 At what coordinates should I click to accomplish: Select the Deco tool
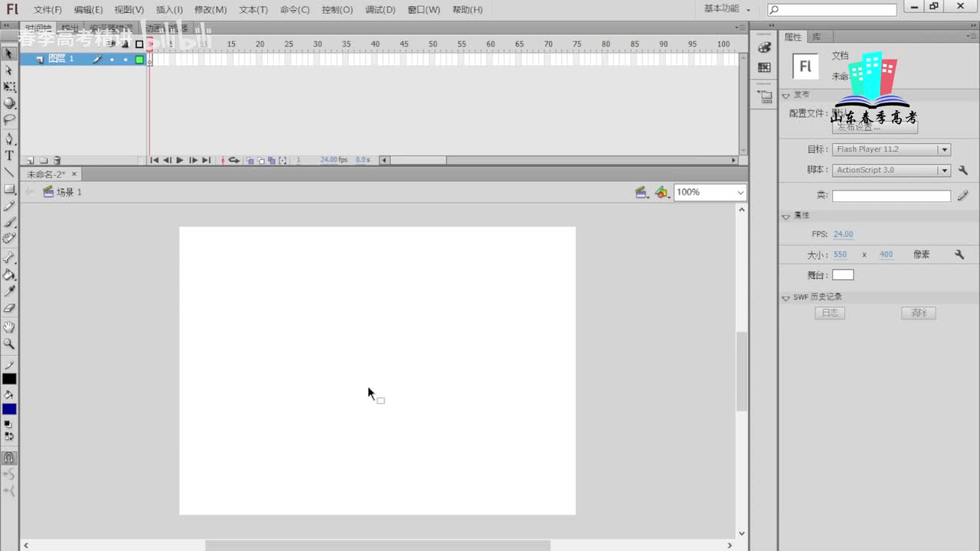click(9, 239)
